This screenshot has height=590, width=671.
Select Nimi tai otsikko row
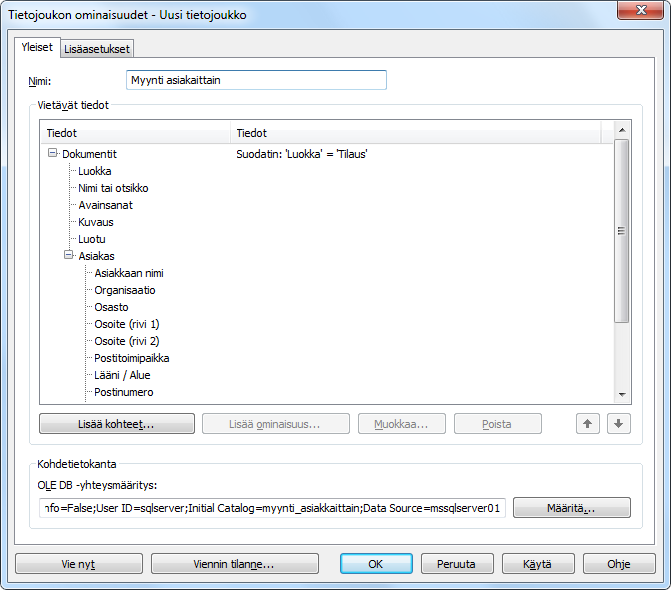(113, 188)
